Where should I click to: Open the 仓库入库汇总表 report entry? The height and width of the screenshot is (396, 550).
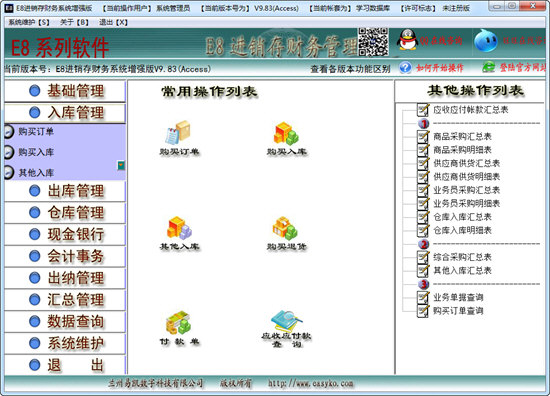(462, 217)
